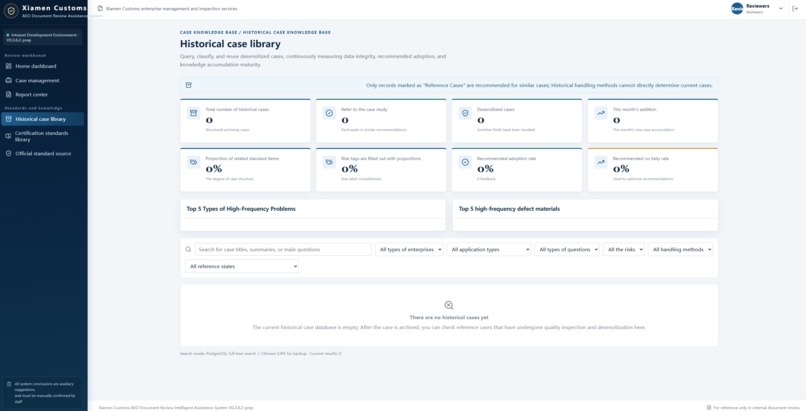Click the Proportion of related standard items icon
This screenshot has width=806, height=411.
tap(194, 162)
